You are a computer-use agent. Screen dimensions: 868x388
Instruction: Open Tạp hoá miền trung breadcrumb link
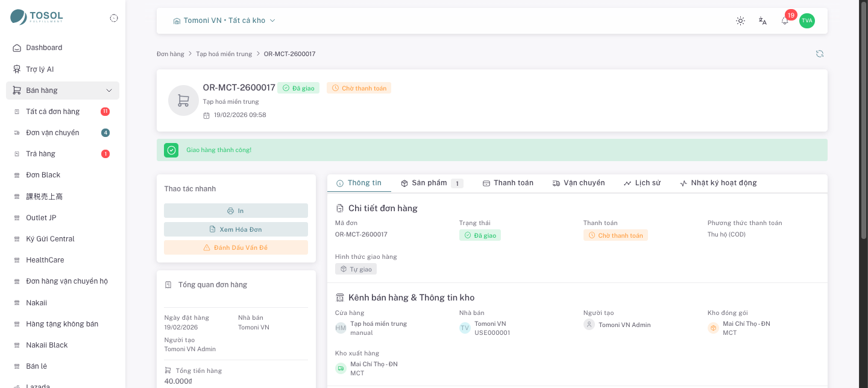(224, 54)
